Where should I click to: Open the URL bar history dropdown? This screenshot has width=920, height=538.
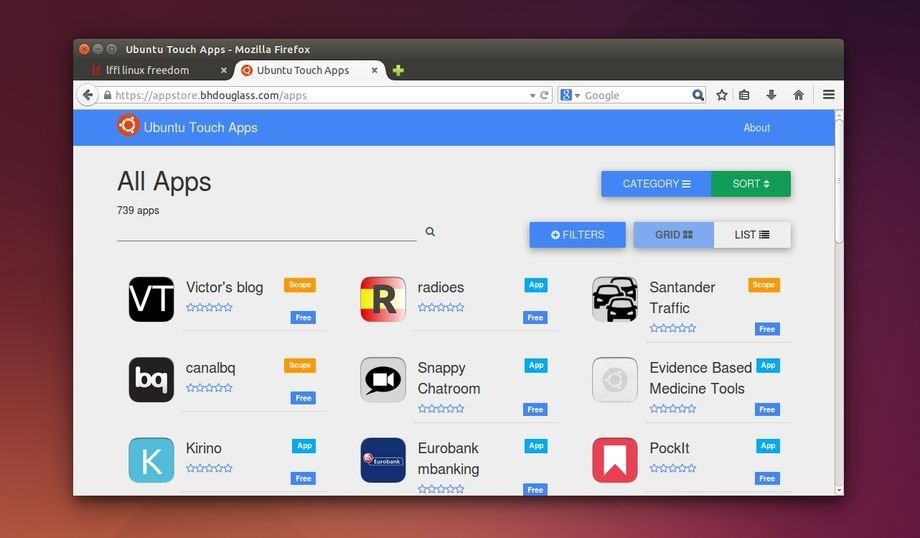pyautogui.click(x=532, y=95)
